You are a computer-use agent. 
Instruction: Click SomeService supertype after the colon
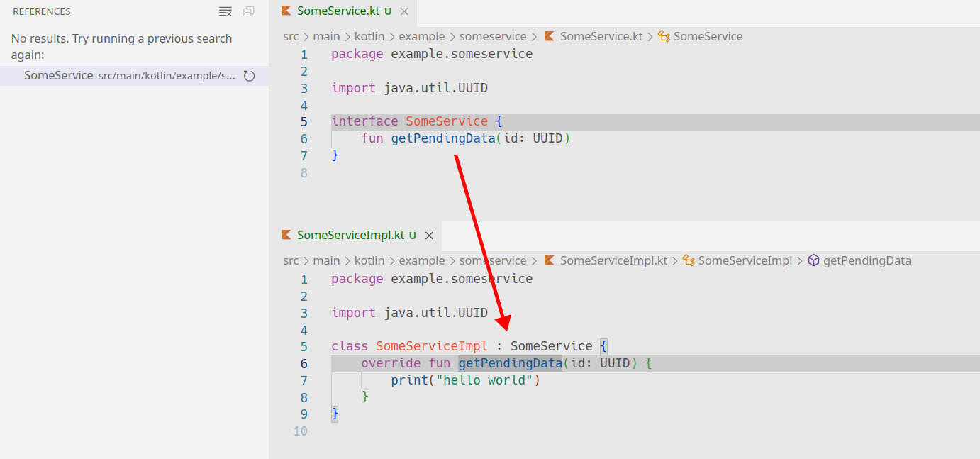click(551, 346)
